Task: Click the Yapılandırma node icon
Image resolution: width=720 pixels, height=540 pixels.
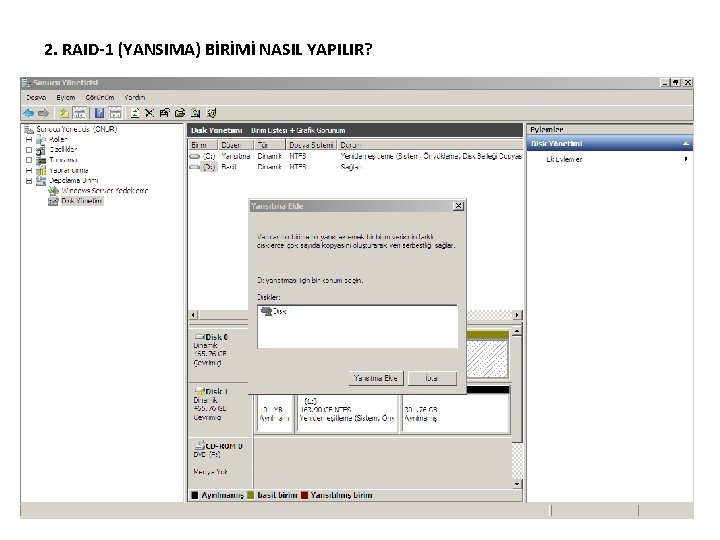Action: click(x=41, y=170)
